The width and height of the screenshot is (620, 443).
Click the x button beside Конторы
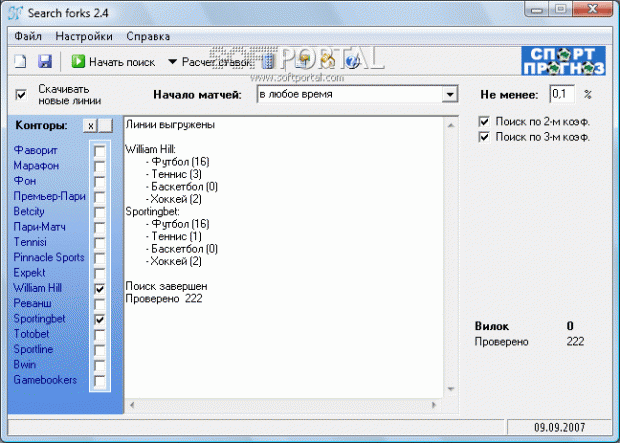coord(91,126)
